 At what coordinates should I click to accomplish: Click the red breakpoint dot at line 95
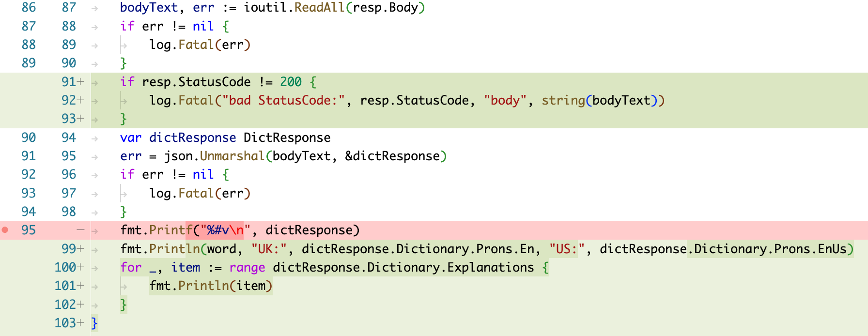(5, 230)
